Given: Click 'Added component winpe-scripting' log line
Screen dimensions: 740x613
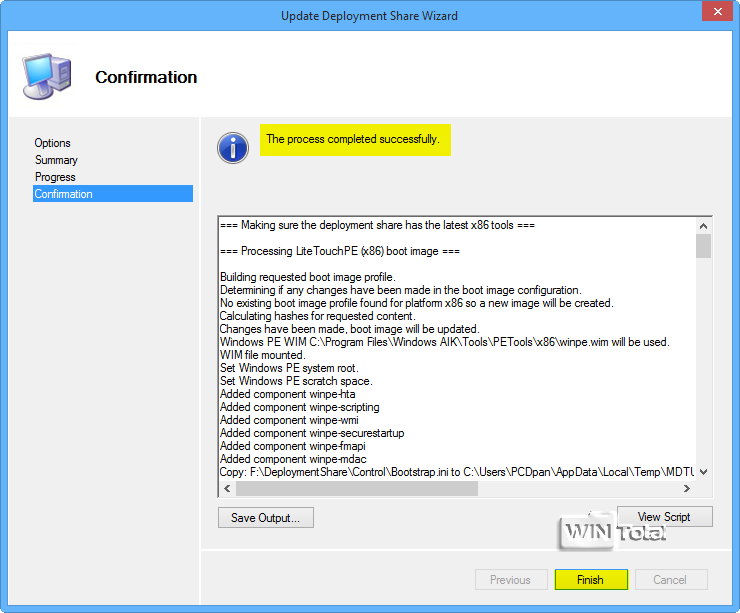Looking at the screenshot, I should [x=300, y=407].
